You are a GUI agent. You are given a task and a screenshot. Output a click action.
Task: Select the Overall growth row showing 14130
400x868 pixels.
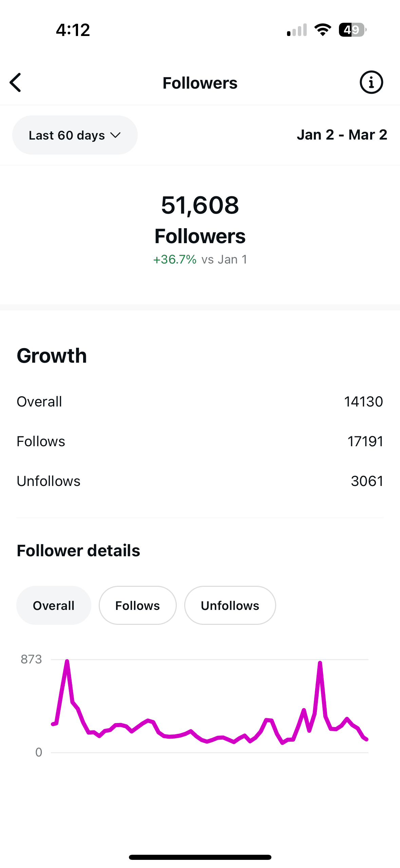pos(200,401)
